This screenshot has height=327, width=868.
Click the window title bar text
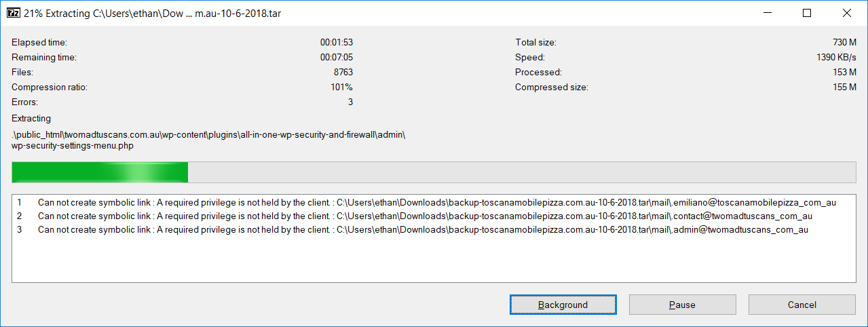click(x=152, y=14)
